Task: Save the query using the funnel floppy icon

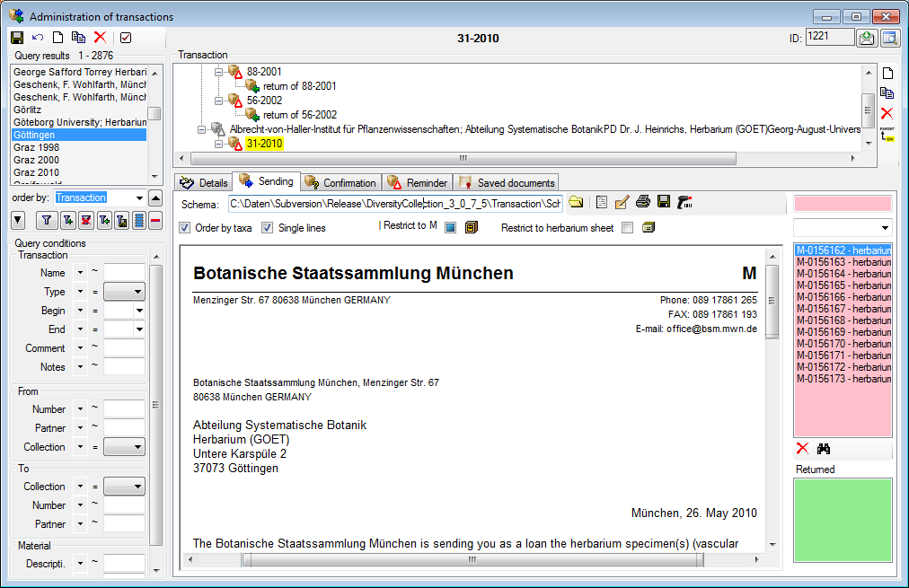Action: click(122, 220)
